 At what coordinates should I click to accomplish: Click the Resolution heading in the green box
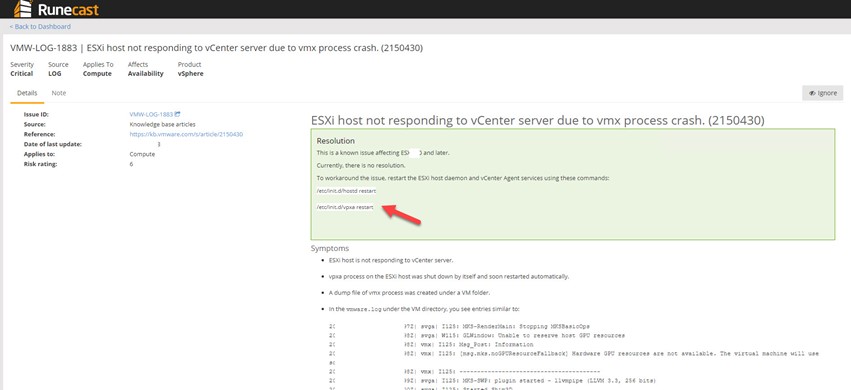click(335, 141)
